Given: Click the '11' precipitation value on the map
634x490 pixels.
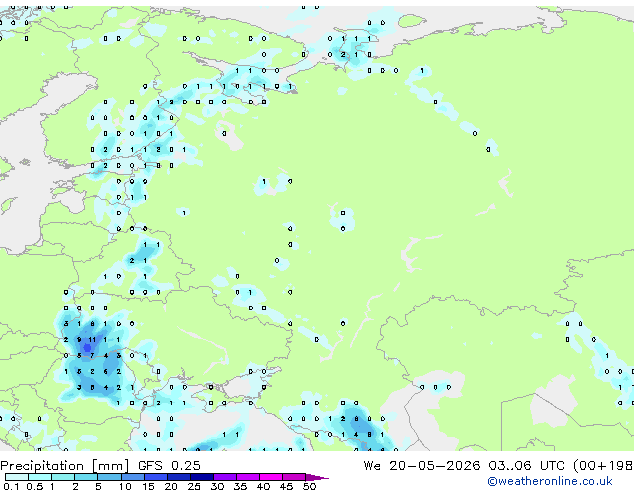Looking at the screenshot, I should click(x=92, y=340).
